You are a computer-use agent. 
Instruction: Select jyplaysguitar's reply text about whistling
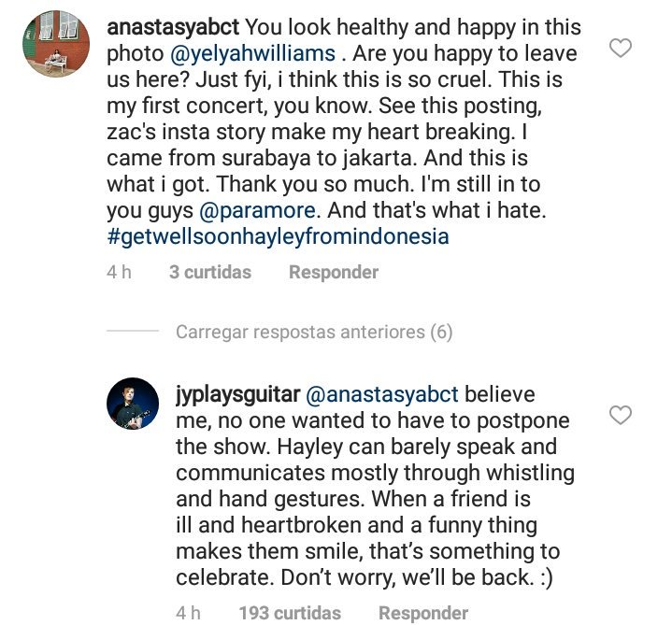click(x=374, y=473)
